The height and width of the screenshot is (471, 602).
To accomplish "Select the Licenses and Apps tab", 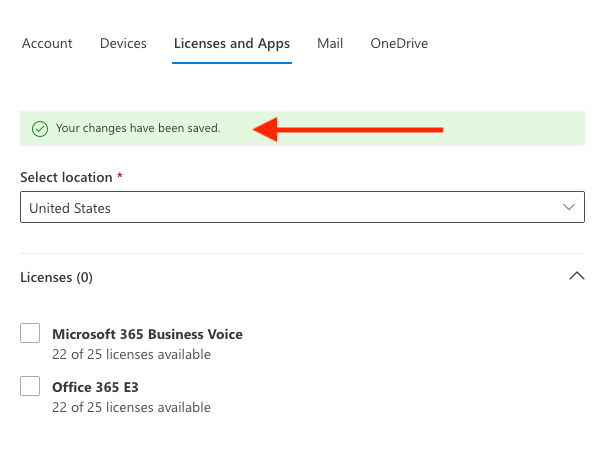I will 232,44.
